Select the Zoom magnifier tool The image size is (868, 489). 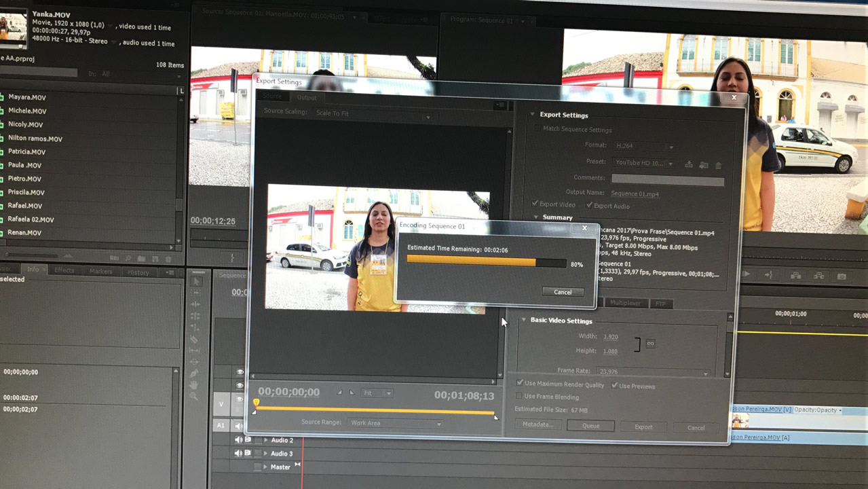(195, 396)
